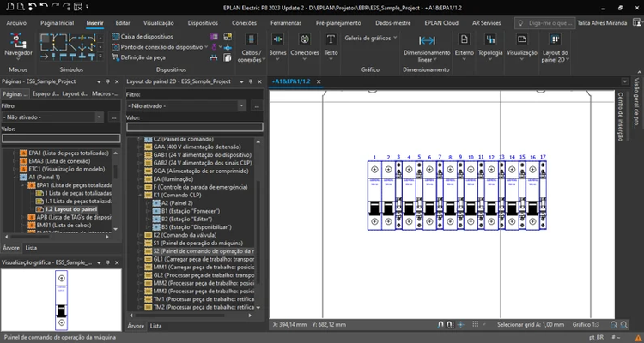Open Ponto de conexão do dispositivo
Screen dimensions: 644x343
tap(161, 47)
